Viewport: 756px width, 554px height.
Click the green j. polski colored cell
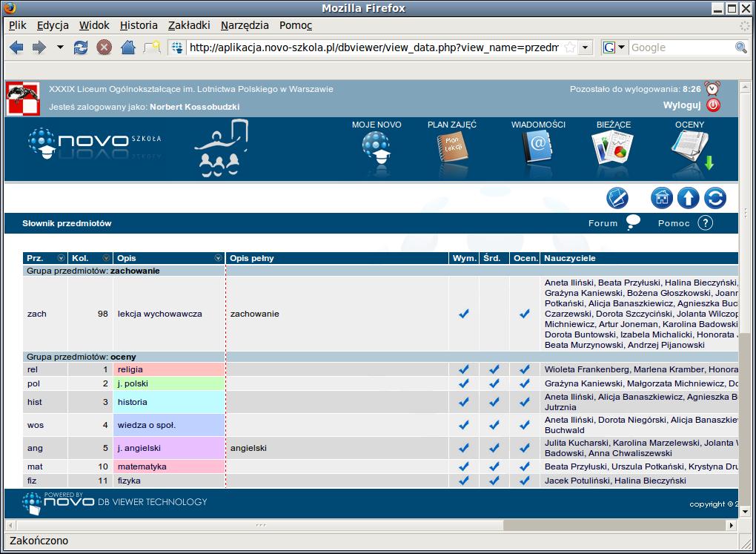[x=169, y=383]
